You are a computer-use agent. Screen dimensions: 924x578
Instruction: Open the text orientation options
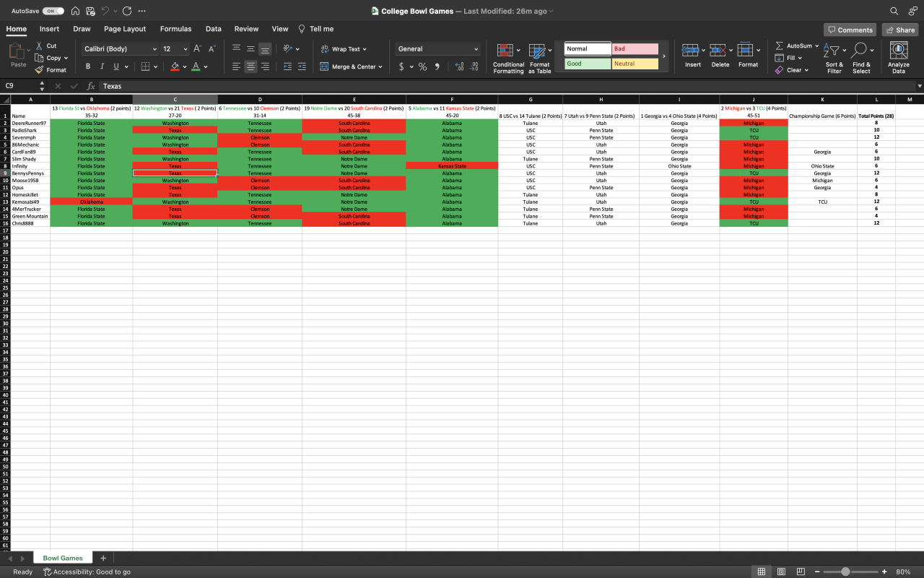(x=290, y=48)
